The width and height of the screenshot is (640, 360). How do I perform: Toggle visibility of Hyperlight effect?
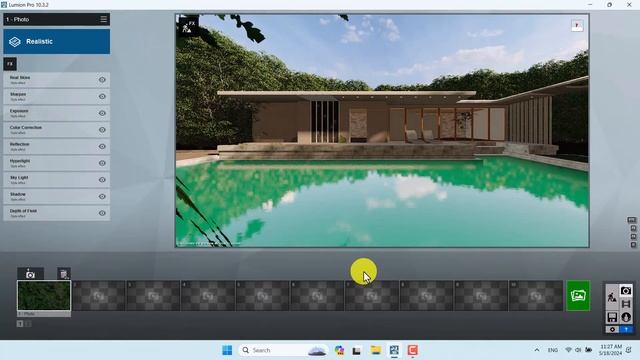[102, 163]
